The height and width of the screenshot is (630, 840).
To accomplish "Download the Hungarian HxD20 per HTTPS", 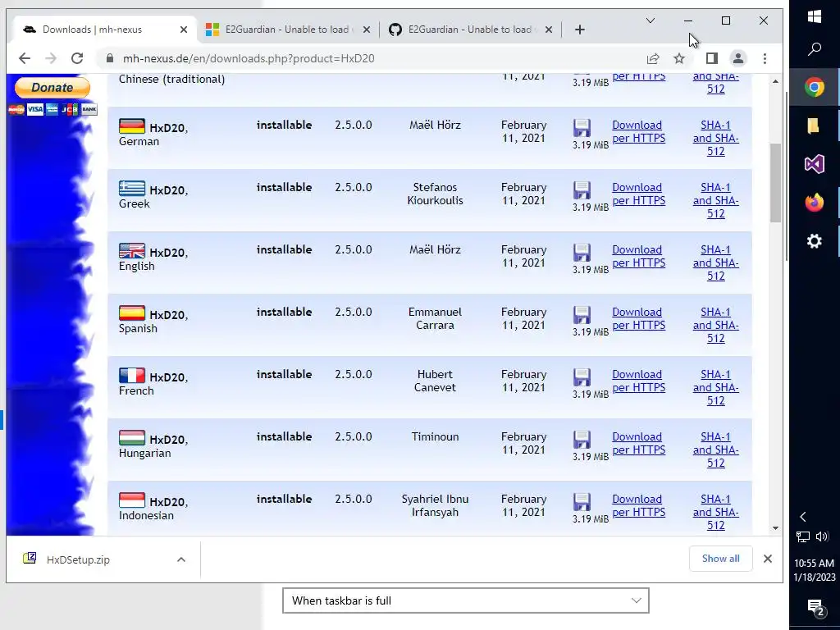I will point(638,443).
